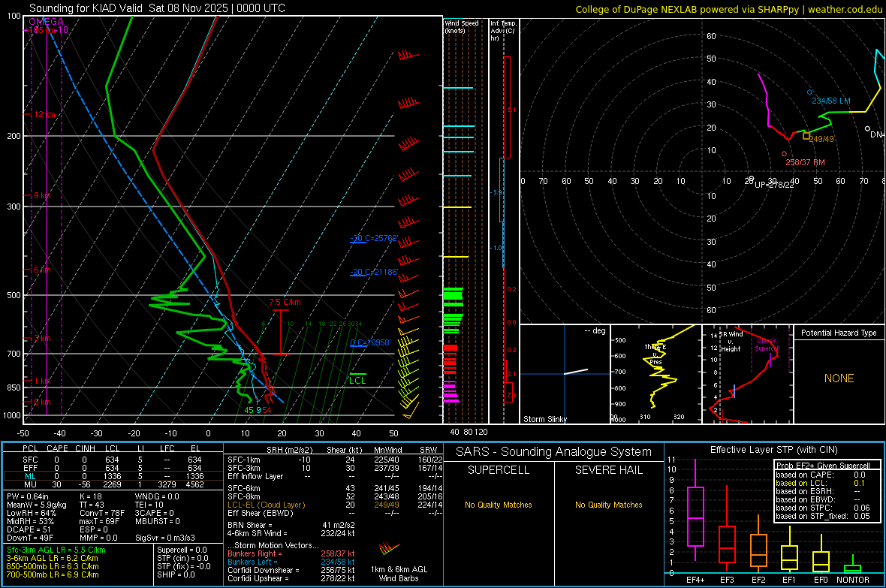Click the magenta 'OMEGA' label

click(x=46, y=22)
